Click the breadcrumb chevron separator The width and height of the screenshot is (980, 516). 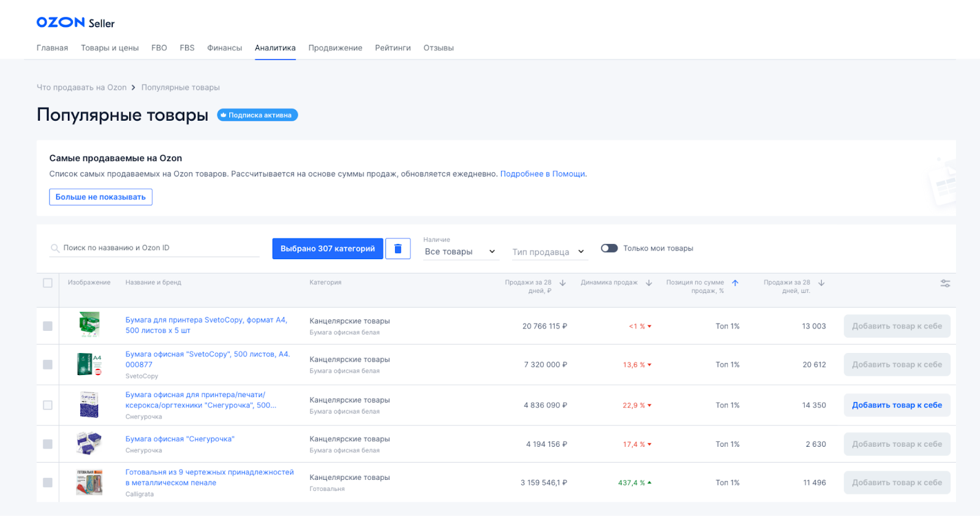pos(134,88)
